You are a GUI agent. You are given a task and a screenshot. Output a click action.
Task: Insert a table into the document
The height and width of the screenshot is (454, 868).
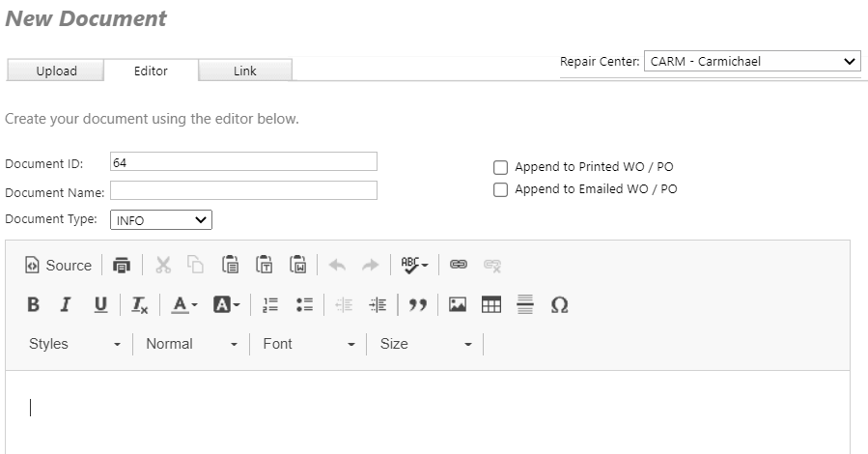491,305
